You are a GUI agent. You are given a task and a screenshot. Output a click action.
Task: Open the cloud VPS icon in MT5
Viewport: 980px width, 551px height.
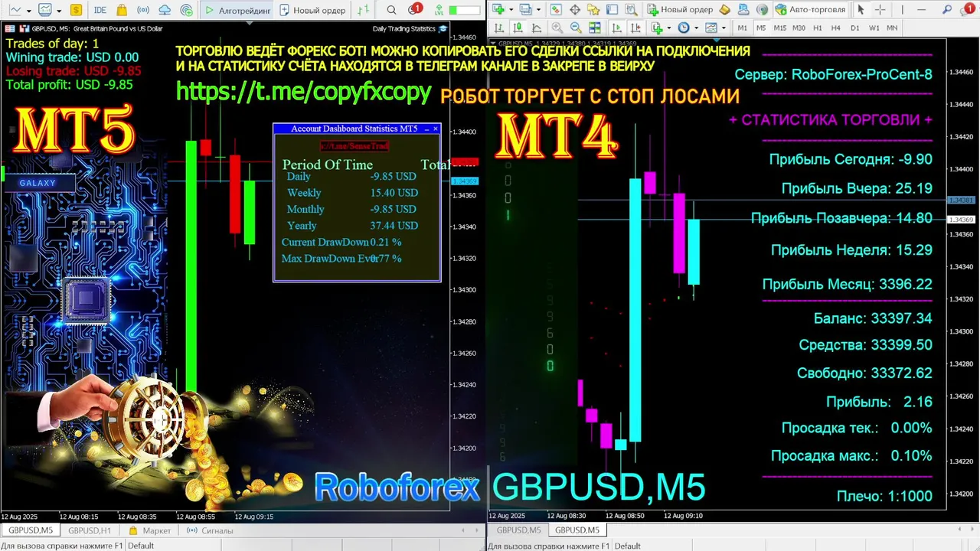[x=165, y=10]
